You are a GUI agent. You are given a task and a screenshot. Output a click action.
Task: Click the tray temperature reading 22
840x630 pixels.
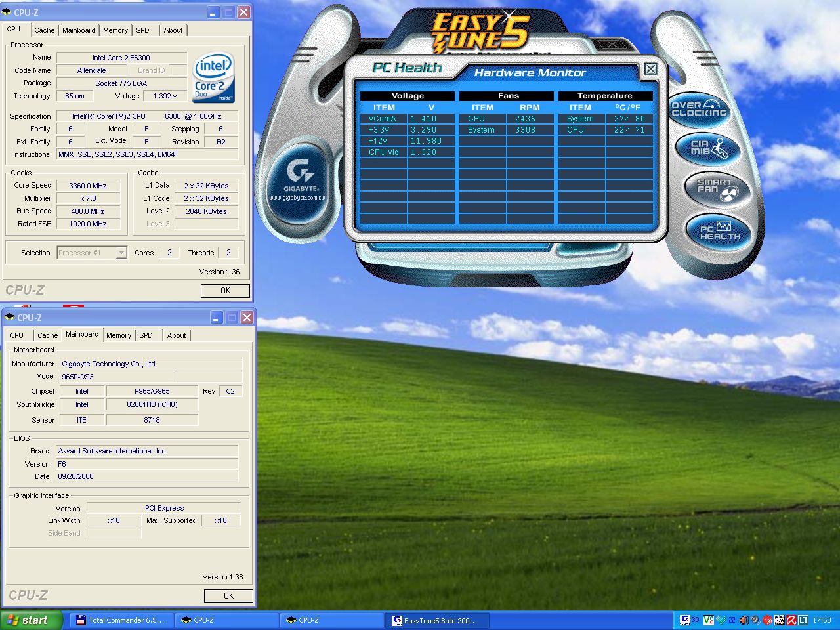point(732,620)
